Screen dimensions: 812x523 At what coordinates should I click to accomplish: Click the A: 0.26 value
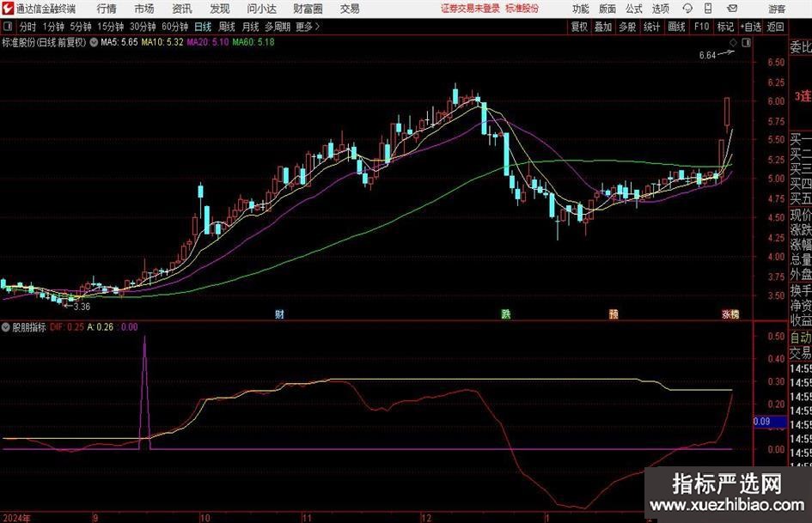click(101, 327)
